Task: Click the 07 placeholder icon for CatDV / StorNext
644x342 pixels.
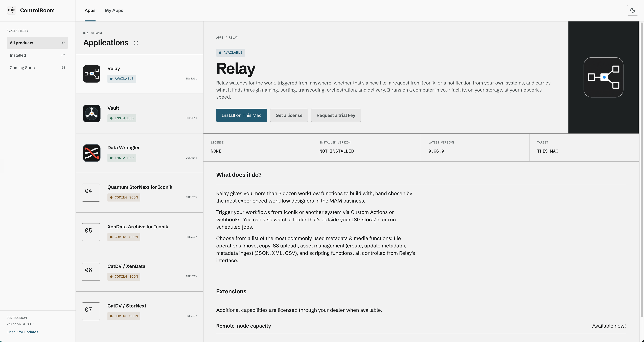Action: 91,311
